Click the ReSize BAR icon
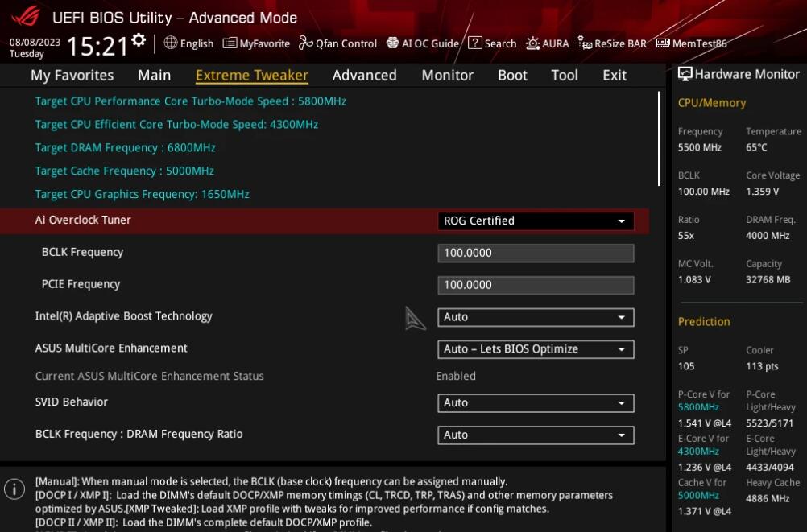This screenshot has width=807, height=532. tap(612, 43)
